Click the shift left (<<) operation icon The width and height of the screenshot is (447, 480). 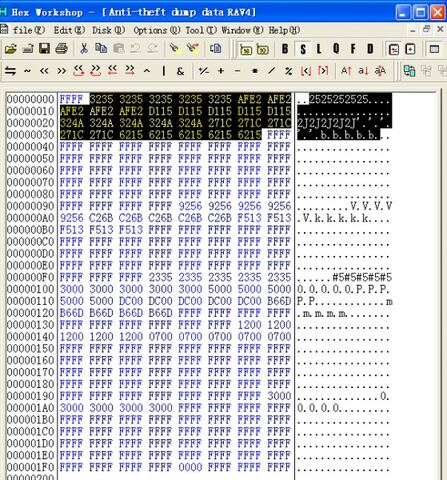pyautogui.click(x=44, y=71)
